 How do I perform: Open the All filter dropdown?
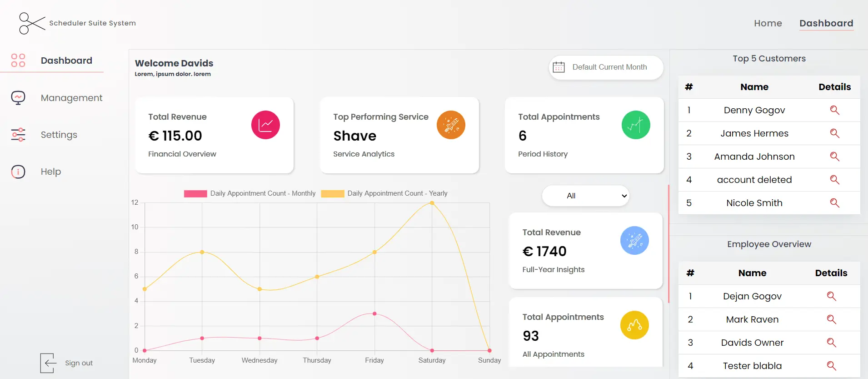coord(585,196)
